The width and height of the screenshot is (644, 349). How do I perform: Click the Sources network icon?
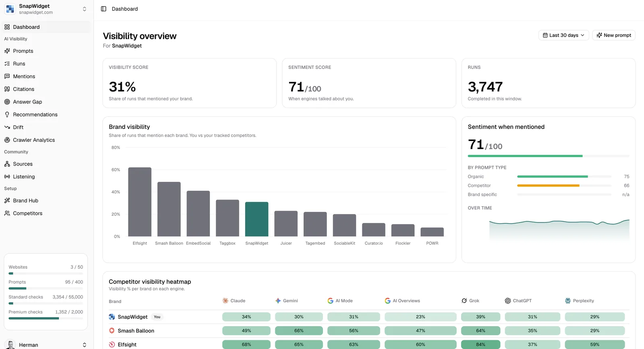pos(7,164)
